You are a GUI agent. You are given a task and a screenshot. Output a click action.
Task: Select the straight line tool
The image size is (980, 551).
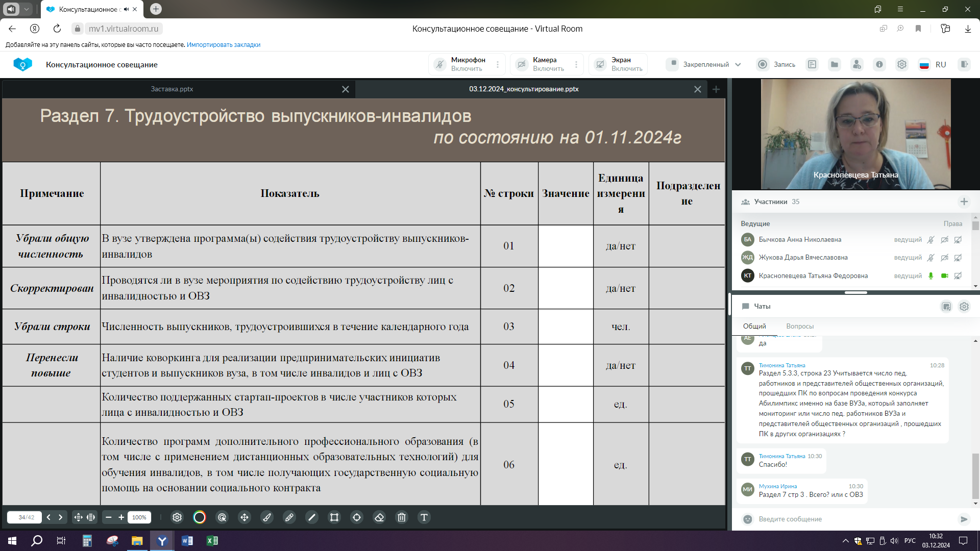tap(312, 517)
